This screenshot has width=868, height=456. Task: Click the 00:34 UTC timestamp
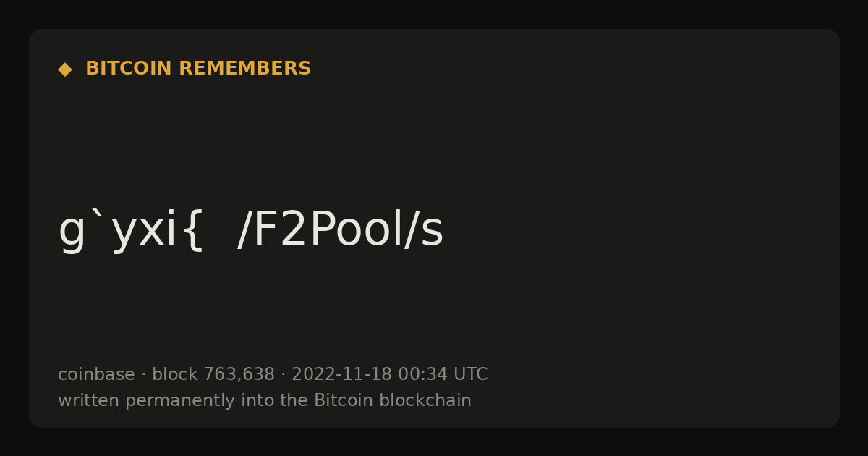pos(443,374)
